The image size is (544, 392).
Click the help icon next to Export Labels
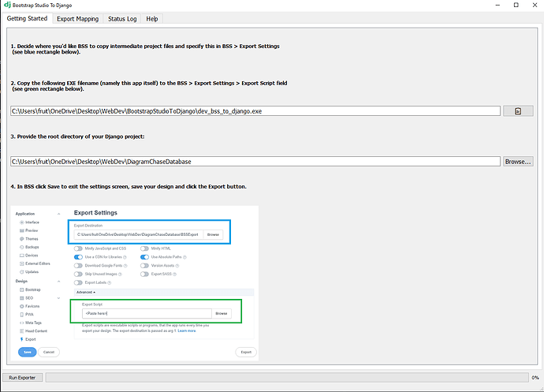pos(110,282)
